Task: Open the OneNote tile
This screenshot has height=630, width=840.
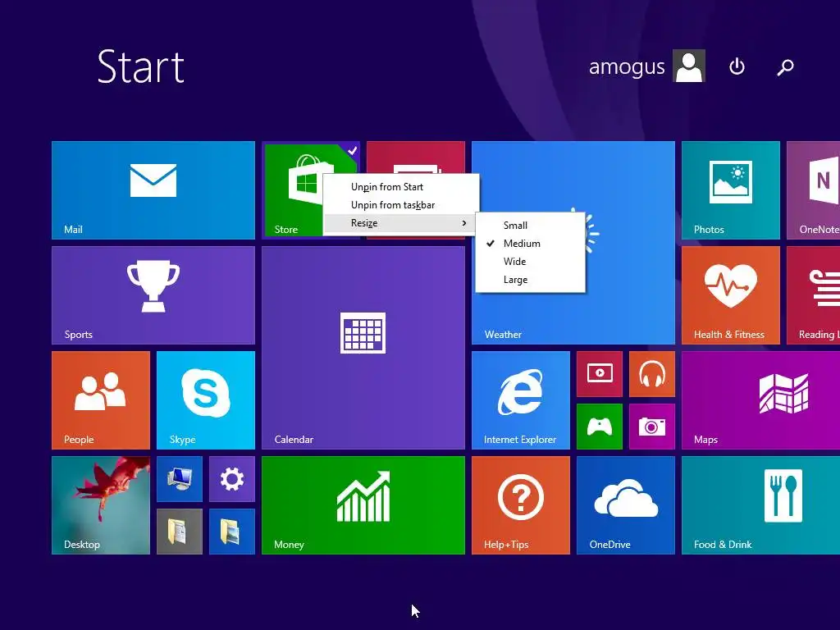Action: tap(813, 190)
